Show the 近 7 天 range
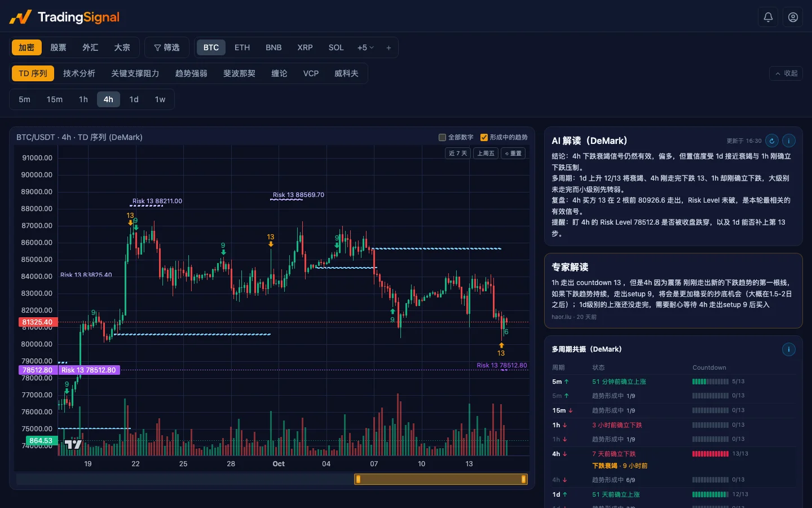The height and width of the screenshot is (508, 812). click(457, 154)
